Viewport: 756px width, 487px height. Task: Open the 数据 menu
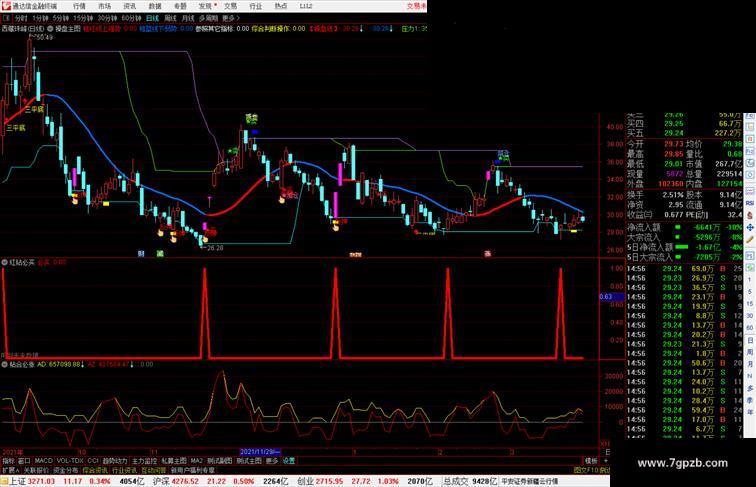155,6
